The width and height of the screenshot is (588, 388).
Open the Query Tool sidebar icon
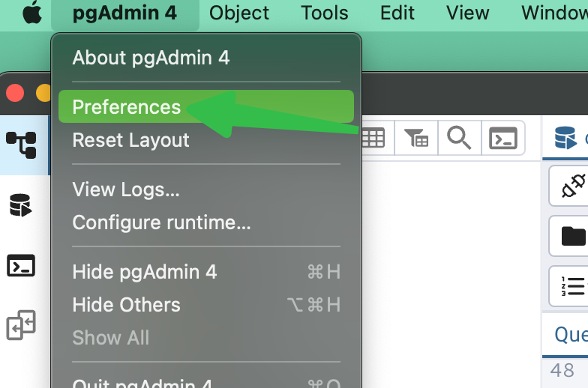(21, 205)
